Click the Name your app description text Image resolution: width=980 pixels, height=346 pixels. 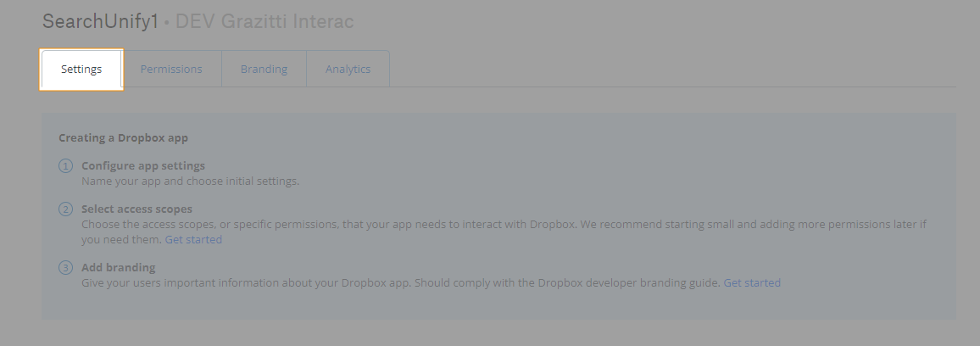click(190, 181)
